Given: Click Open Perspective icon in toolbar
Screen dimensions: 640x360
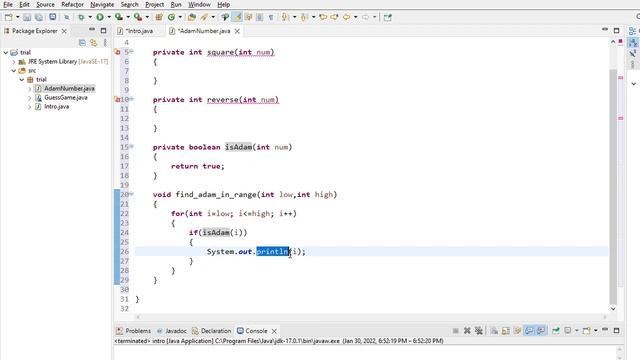Looking at the screenshot, I should point(388,17).
